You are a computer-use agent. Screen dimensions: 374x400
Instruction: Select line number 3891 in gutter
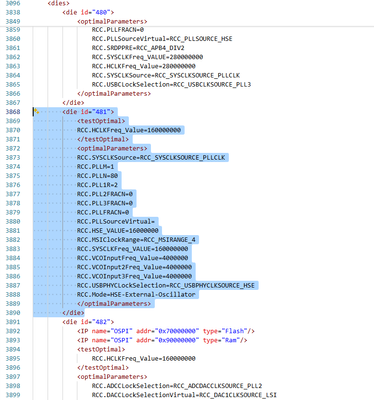(13, 322)
